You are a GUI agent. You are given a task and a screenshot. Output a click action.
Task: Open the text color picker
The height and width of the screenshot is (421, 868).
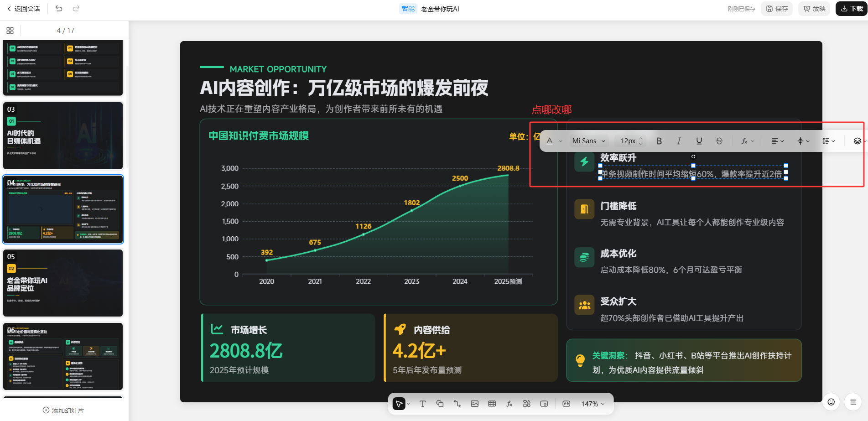pyautogui.click(x=554, y=141)
